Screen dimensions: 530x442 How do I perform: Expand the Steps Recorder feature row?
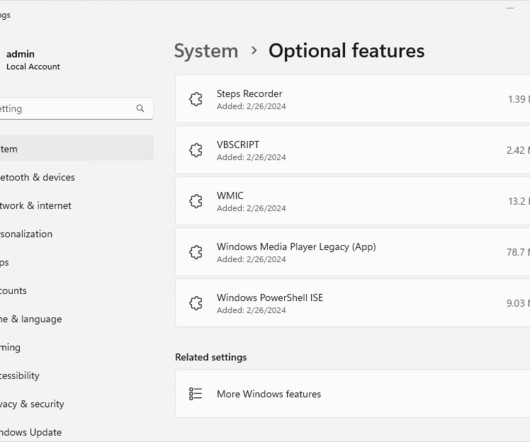[x=353, y=99]
